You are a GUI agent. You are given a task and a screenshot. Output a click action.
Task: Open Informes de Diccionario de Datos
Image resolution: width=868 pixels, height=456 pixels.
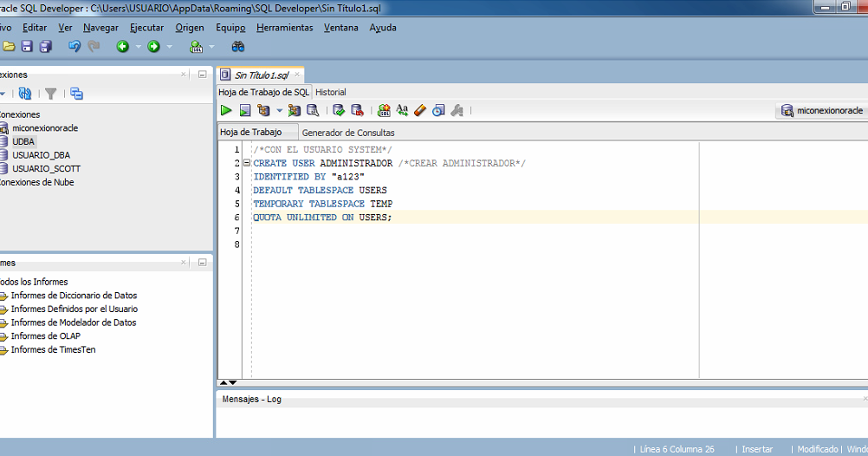click(74, 296)
